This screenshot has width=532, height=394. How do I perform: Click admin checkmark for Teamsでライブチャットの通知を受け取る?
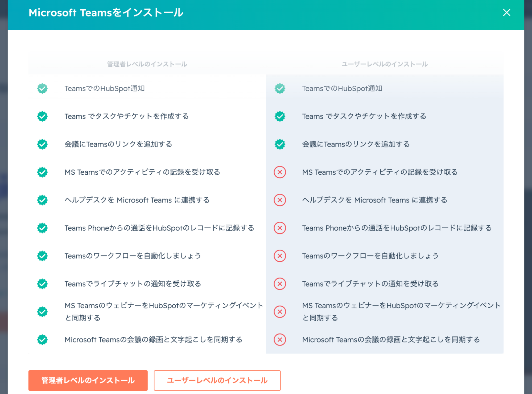(x=42, y=284)
